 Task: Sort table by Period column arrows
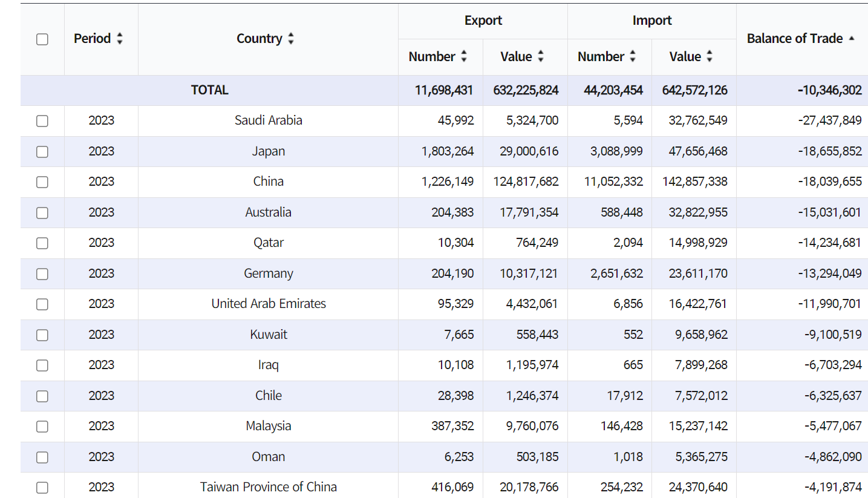pos(120,39)
